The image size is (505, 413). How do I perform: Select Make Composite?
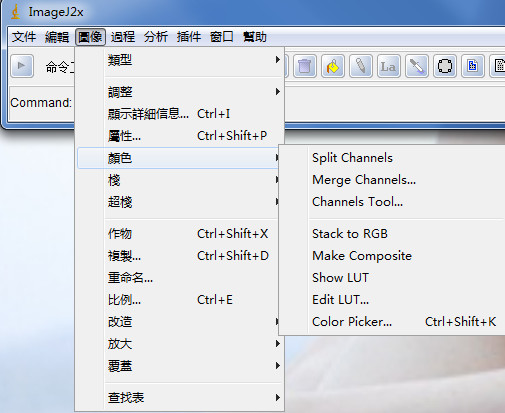(x=392, y=256)
